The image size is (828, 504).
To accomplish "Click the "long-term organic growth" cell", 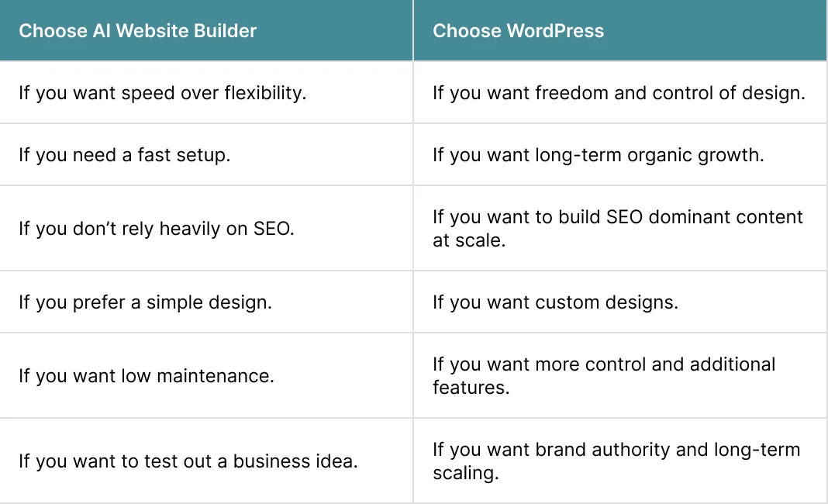I will (598, 155).
